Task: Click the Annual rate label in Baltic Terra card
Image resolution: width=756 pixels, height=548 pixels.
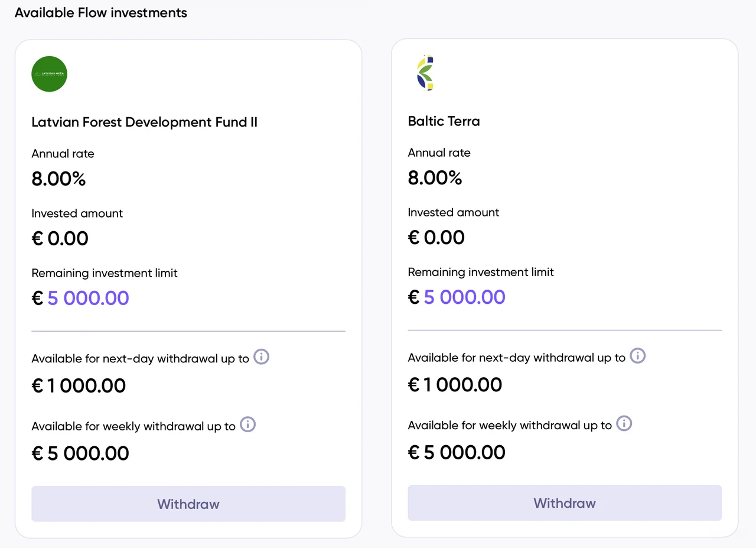Action: tap(439, 153)
